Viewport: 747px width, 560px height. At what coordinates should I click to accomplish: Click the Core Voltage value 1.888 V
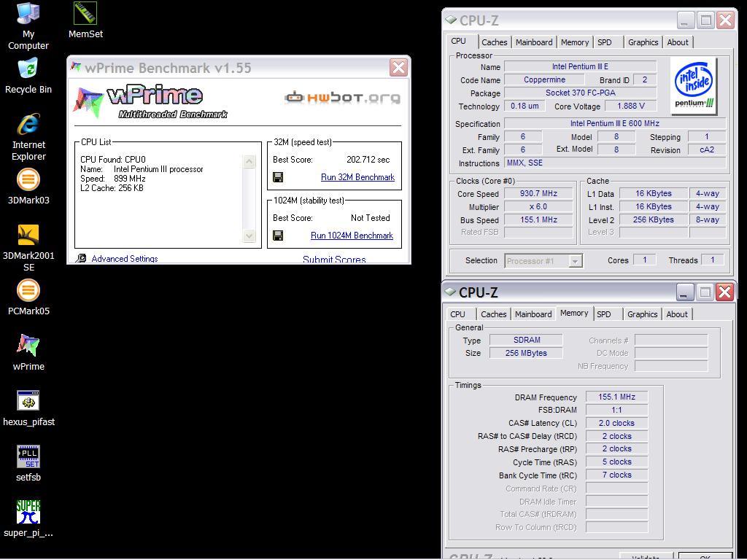point(631,106)
